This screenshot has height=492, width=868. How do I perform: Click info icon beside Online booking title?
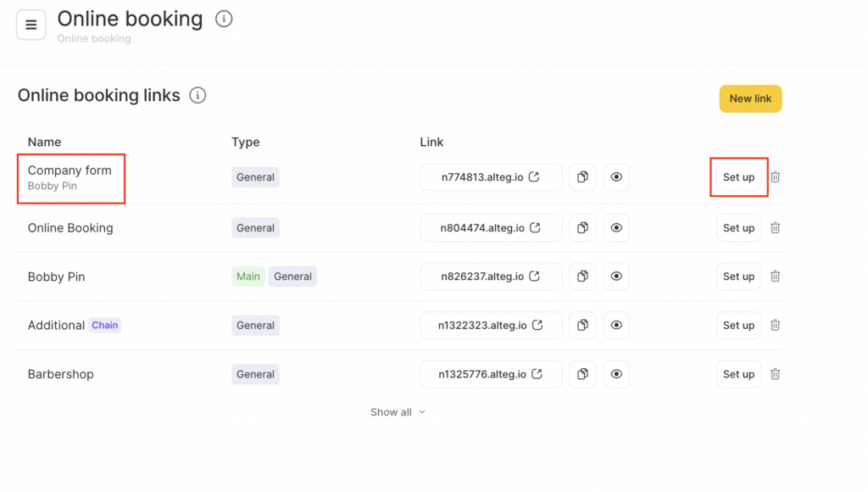[224, 19]
